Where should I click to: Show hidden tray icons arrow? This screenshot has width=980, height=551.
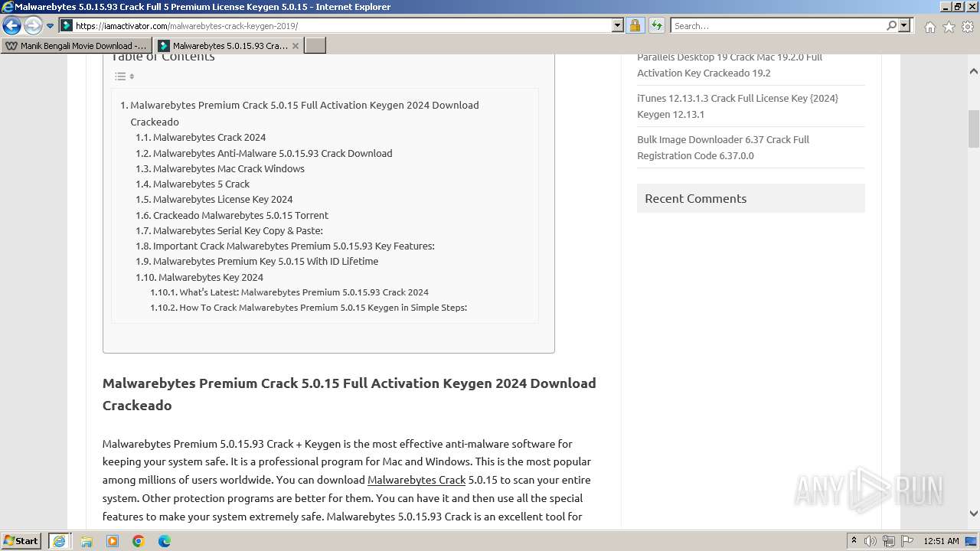tap(854, 541)
